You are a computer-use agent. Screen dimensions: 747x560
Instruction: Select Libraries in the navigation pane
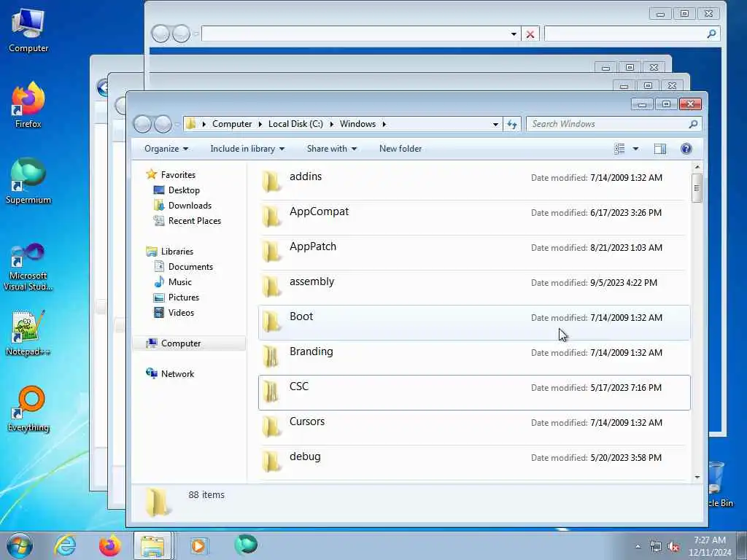click(x=177, y=252)
